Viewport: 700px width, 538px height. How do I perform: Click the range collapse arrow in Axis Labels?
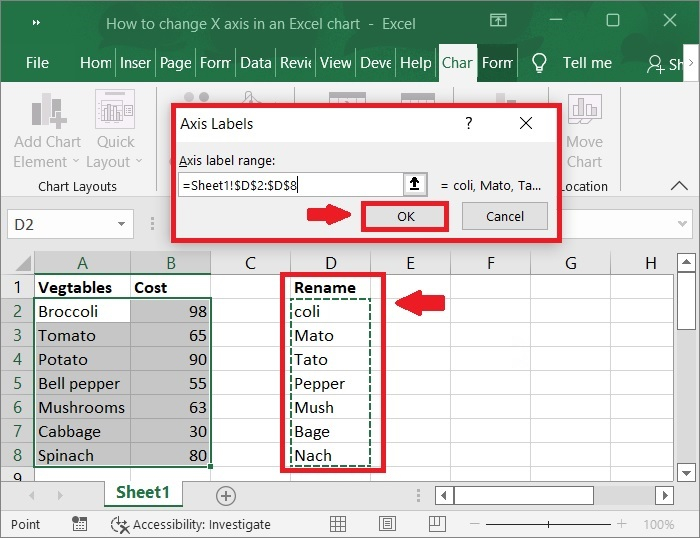[415, 184]
